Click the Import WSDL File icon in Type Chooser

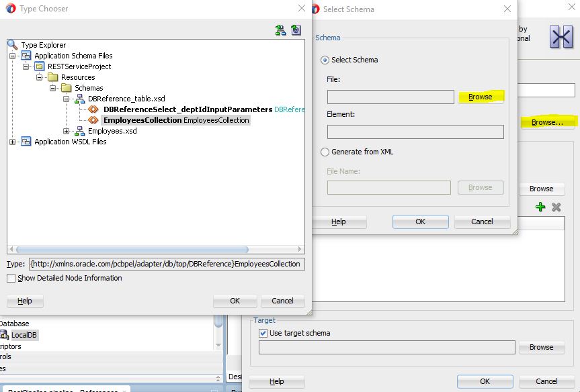[x=296, y=30]
